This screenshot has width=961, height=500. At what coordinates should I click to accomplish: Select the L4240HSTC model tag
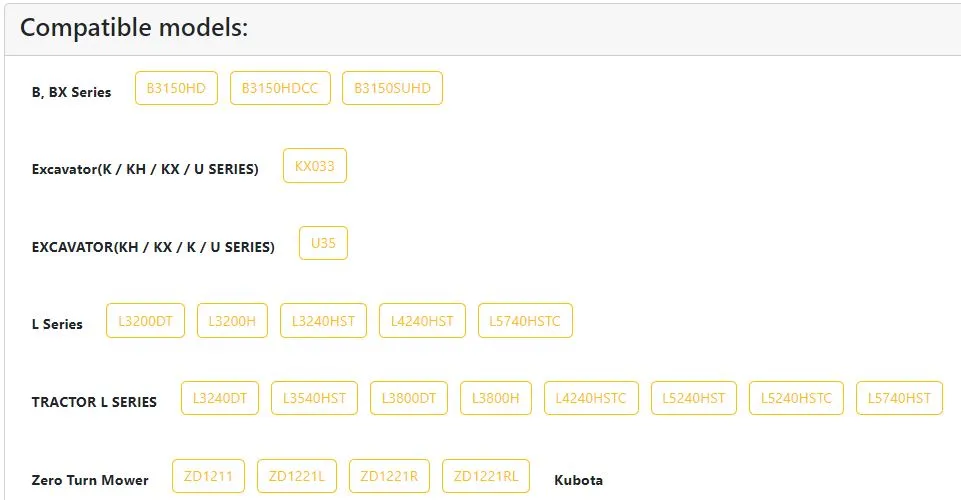pyautogui.click(x=591, y=398)
